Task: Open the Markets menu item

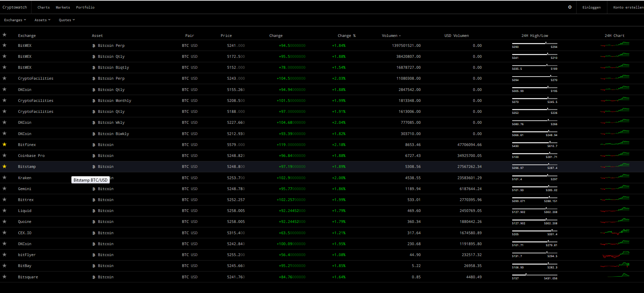Action: click(x=63, y=7)
